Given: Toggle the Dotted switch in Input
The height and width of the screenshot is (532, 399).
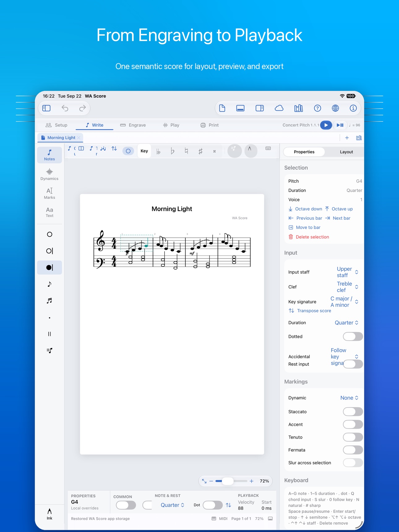Looking at the screenshot, I should click(x=353, y=337).
